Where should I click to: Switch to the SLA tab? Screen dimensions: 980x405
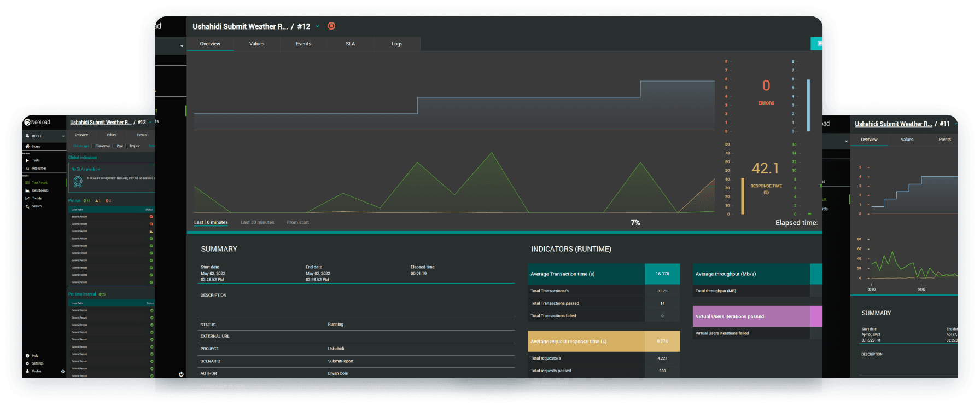(351, 44)
